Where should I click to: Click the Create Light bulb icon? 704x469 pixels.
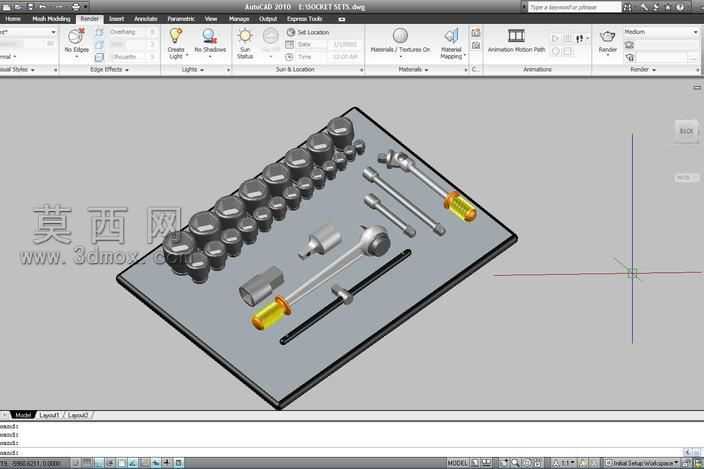click(176, 36)
